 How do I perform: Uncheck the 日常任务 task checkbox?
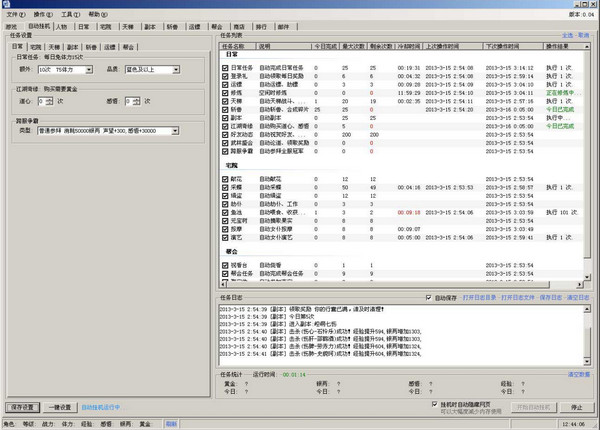coord(225,68)
